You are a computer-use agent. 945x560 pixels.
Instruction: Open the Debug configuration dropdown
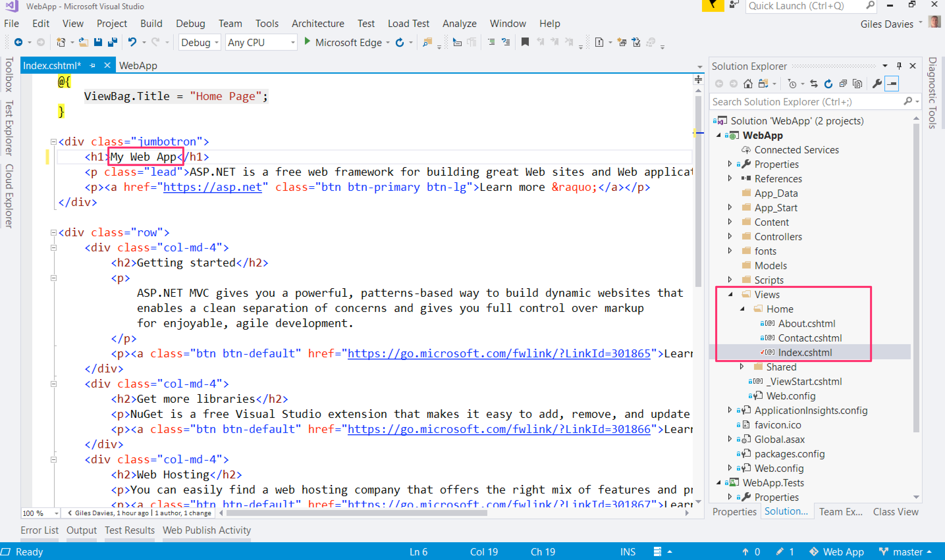(x=199, y=43)
